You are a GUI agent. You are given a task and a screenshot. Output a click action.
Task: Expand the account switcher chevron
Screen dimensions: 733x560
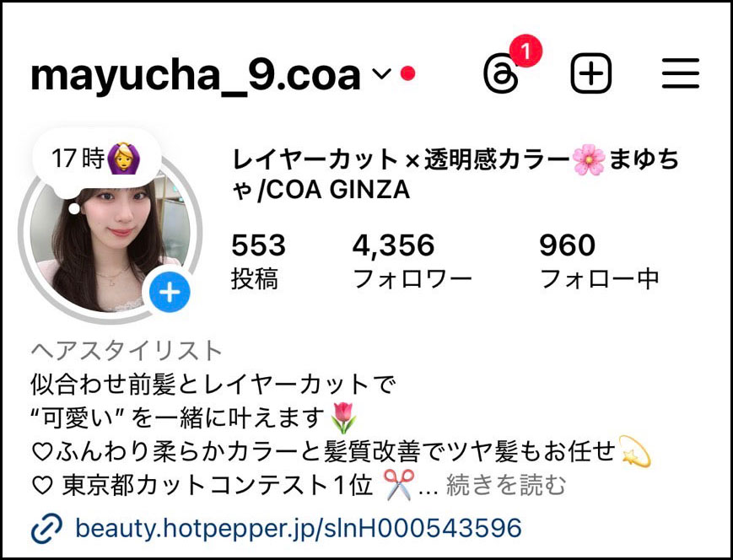382,74
